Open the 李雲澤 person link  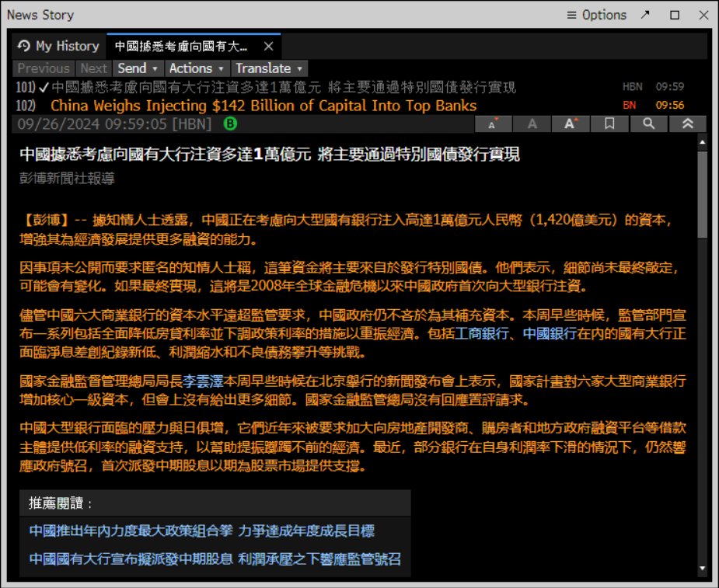pyautogui.click(x=203, y=381)
